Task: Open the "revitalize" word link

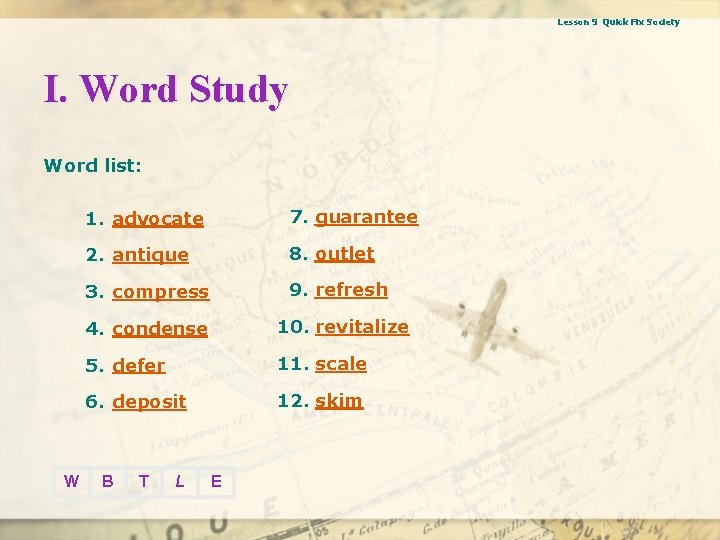Action: [362, 326]
